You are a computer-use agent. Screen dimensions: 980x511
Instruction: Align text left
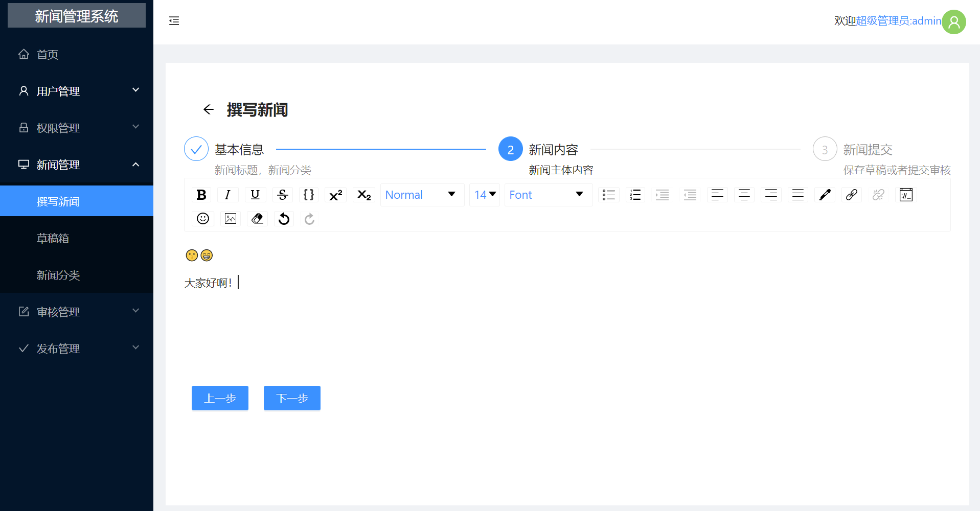(x=717, y=195)
